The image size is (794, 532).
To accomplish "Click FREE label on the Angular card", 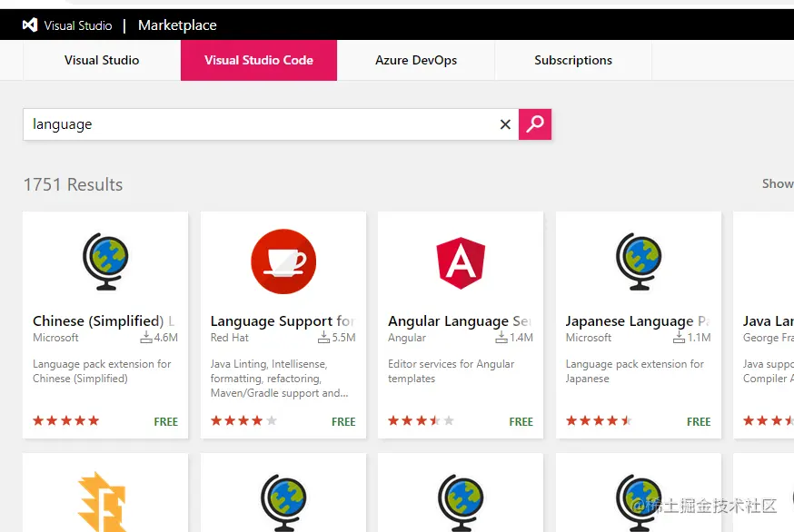I will [x=521, y=421].
